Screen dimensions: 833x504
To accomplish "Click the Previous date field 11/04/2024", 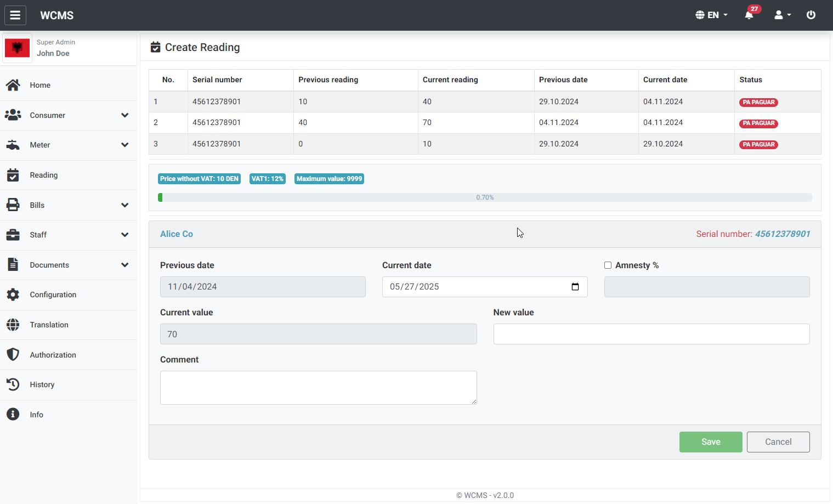I will [263, 287].
